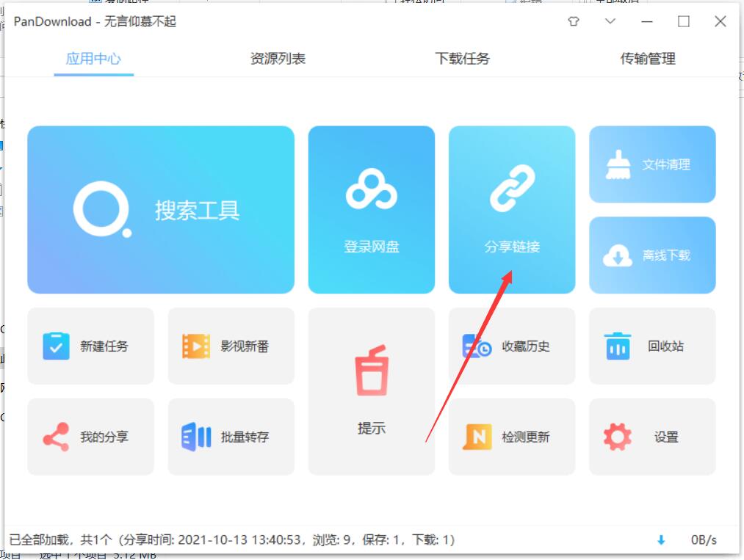Screen dimensions: 744x560
Task: Open 收藏历史 favorites history label
Action: [526, 346]
